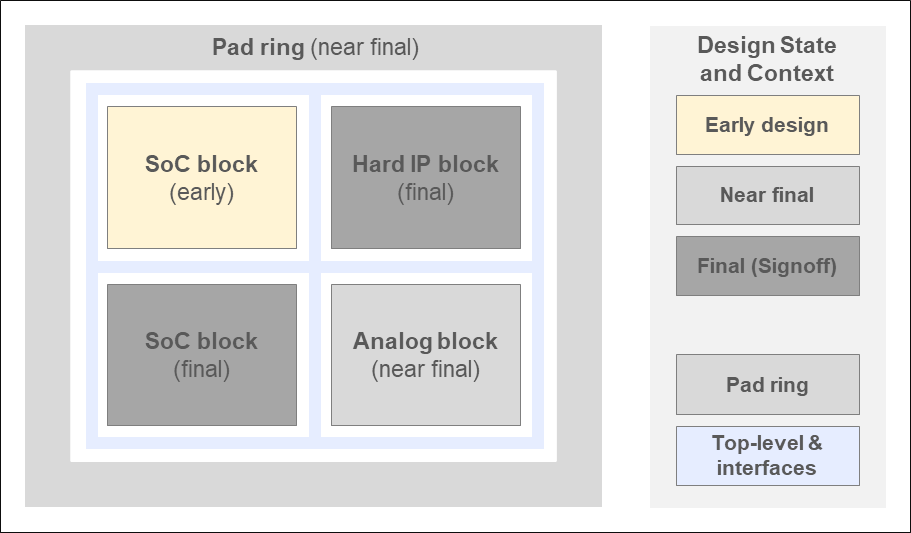Click the gray pad ring bottom area

pyautogui.click(x=314, y=484)
